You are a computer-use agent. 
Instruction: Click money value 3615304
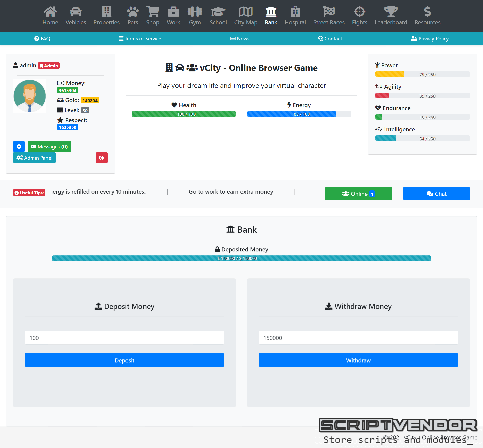pos(68,90)
